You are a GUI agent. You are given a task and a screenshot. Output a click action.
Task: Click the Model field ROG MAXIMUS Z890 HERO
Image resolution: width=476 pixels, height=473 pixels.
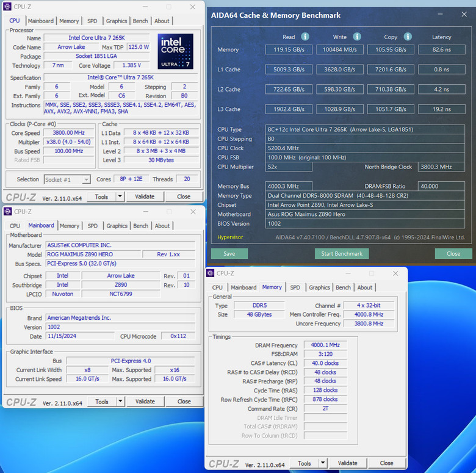tap(93, 254)
